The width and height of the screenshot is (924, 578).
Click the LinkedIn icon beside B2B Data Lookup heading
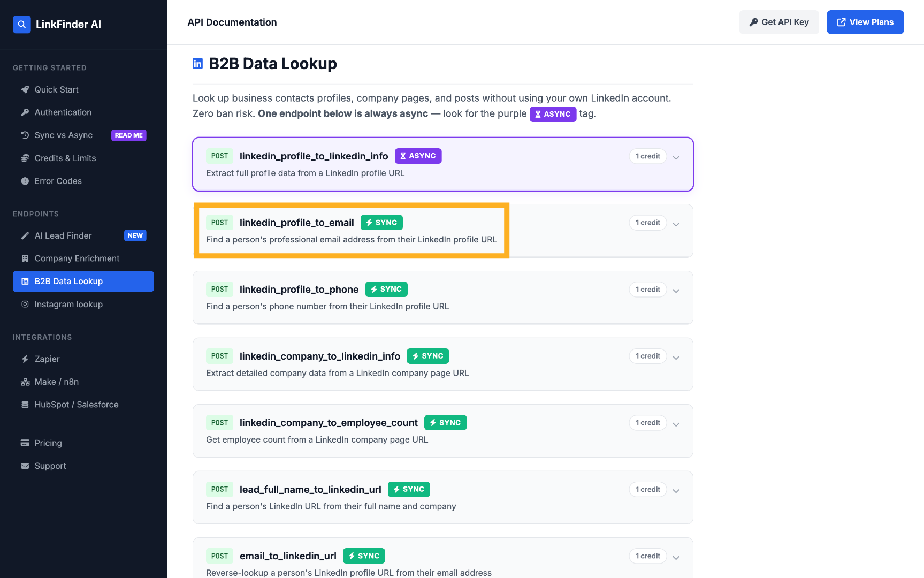[x=197, y=64]
